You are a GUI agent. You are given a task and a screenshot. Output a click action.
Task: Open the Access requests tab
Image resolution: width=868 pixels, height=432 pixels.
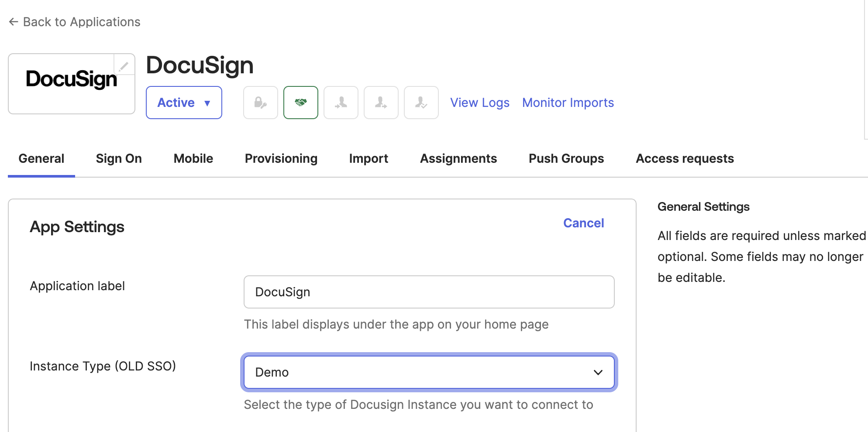coord(685,158)
